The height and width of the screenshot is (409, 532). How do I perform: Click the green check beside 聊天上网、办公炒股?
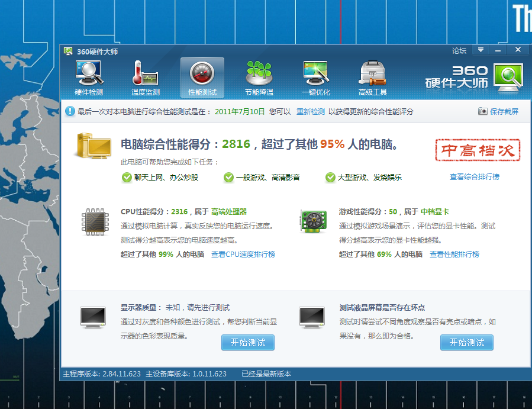click(127, 177)
